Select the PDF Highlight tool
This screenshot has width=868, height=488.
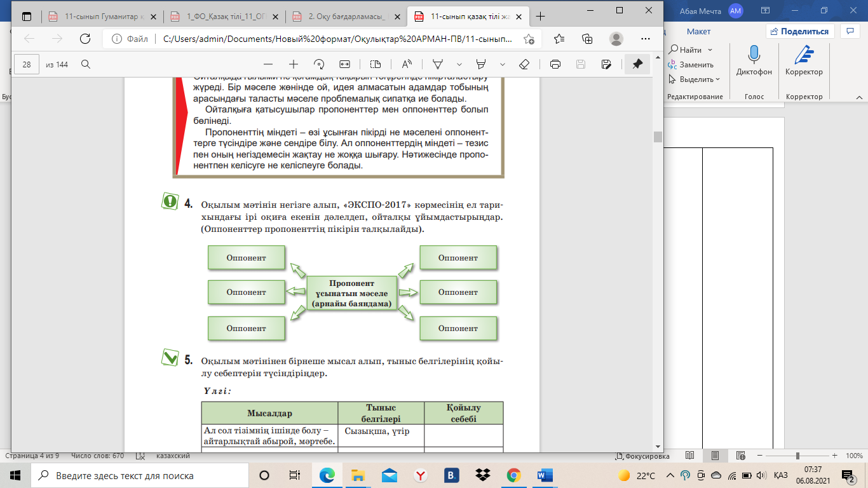click(x=481, y=64)
